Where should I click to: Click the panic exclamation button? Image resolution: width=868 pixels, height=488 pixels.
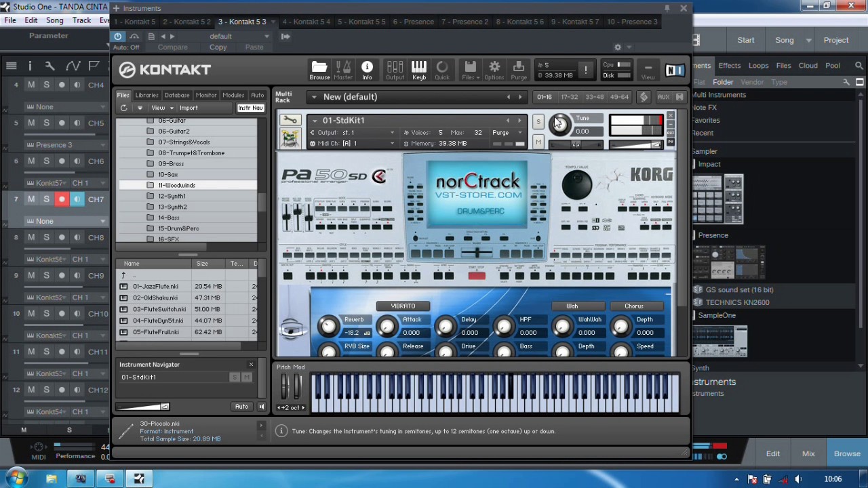586,70
